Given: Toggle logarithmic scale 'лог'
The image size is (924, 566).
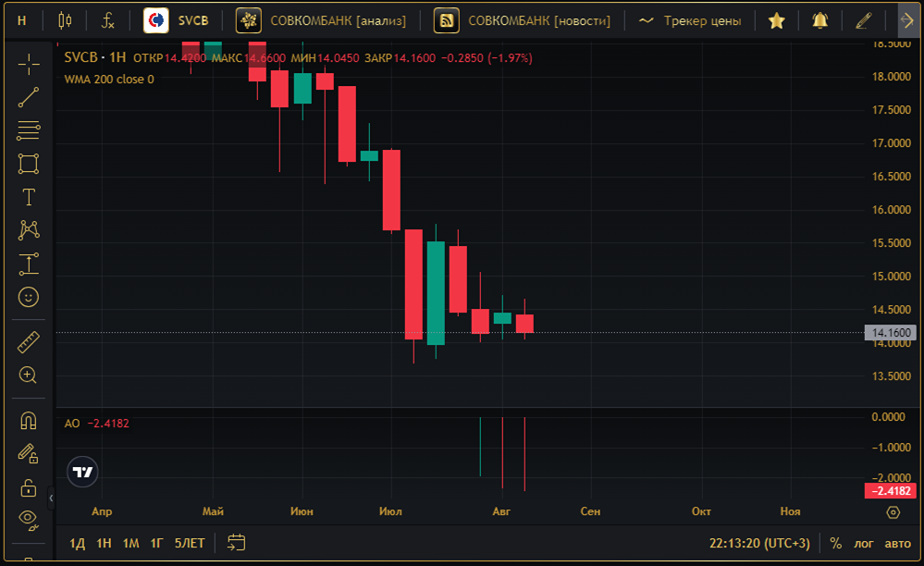Looking at the screenshot, I should (863, 543).
